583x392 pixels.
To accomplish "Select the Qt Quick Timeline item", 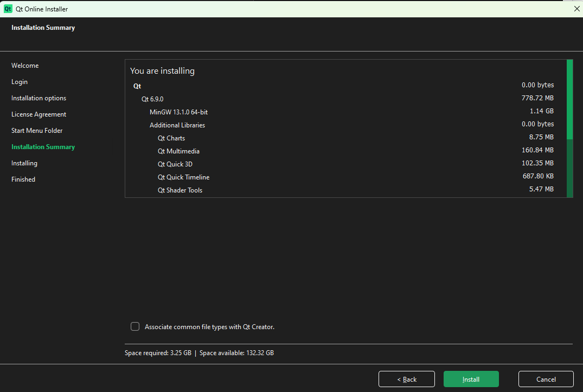I will (183, 177).
